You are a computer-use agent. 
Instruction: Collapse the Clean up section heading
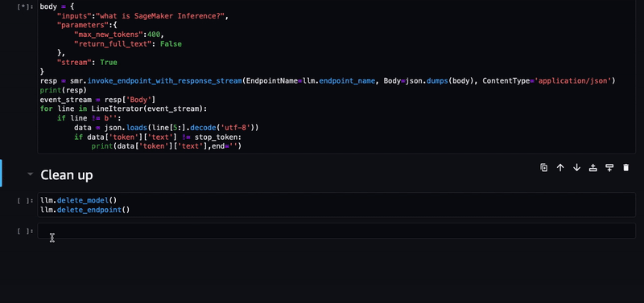[30, 174]
